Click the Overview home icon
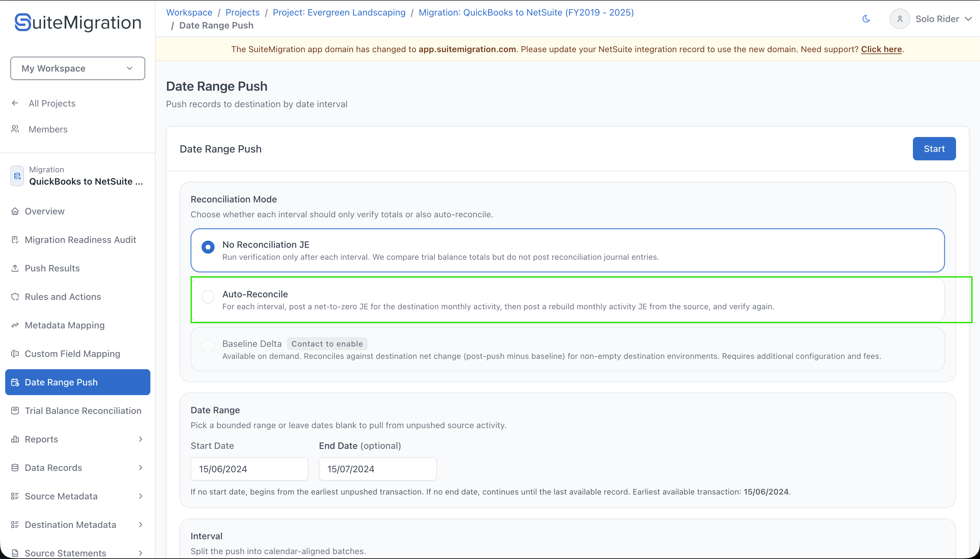 point(15,211)
